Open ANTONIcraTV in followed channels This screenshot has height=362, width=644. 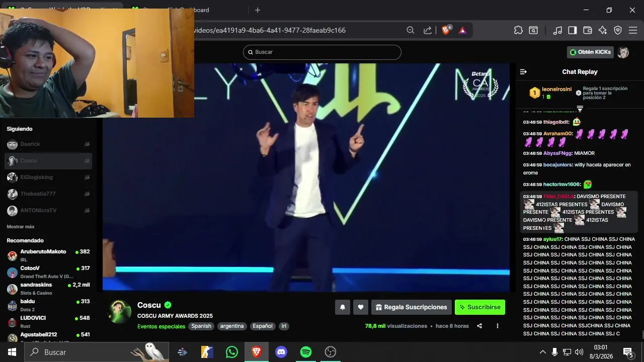point(48,211)
